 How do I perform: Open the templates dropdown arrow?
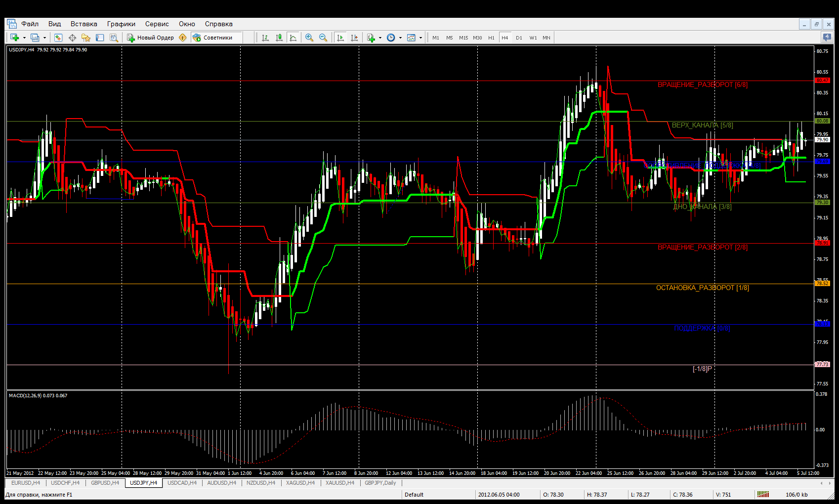[420, 38]
